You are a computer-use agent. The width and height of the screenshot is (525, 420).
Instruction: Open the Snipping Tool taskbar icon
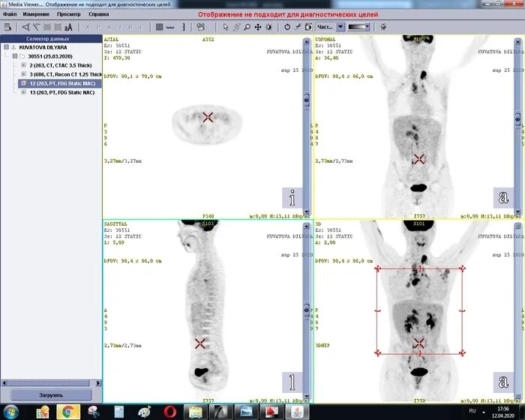(94, 412)
